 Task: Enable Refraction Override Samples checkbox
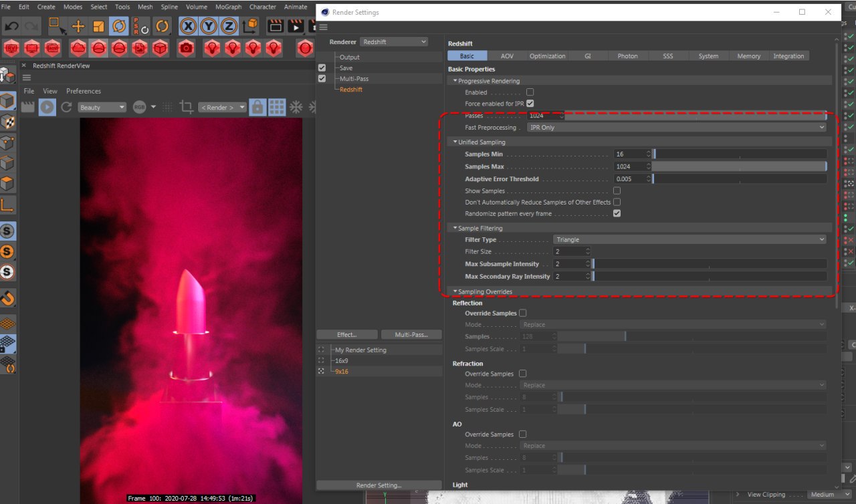point(523,374)
